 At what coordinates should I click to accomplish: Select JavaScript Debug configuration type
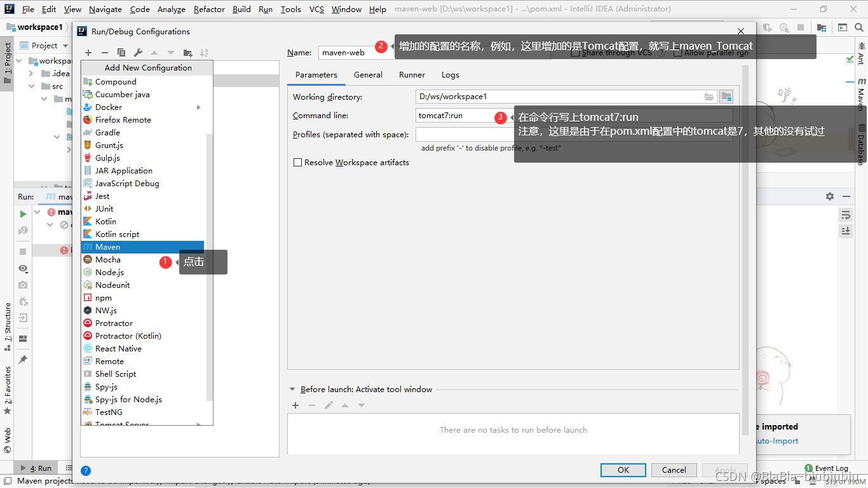pyautogui.click(x=142, y=183)
